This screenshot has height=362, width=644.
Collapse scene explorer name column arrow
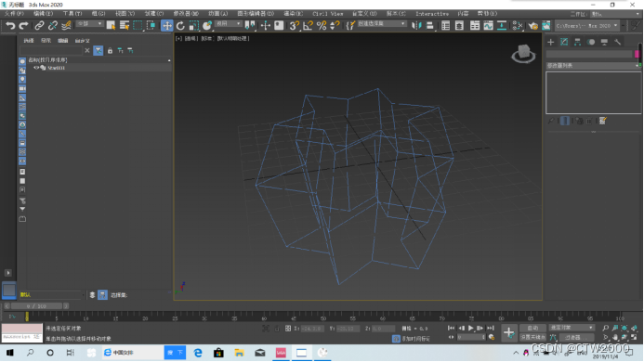(169, 60)
